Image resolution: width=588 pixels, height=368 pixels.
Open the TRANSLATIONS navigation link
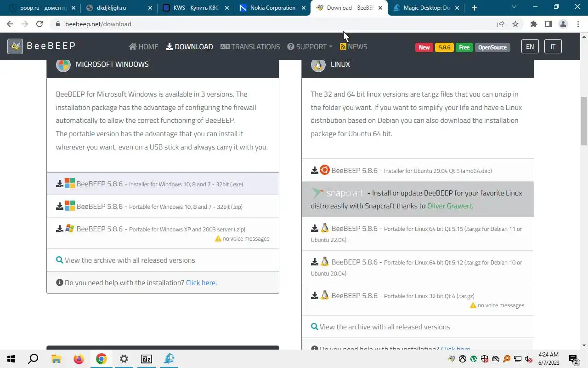click(250, 46)
